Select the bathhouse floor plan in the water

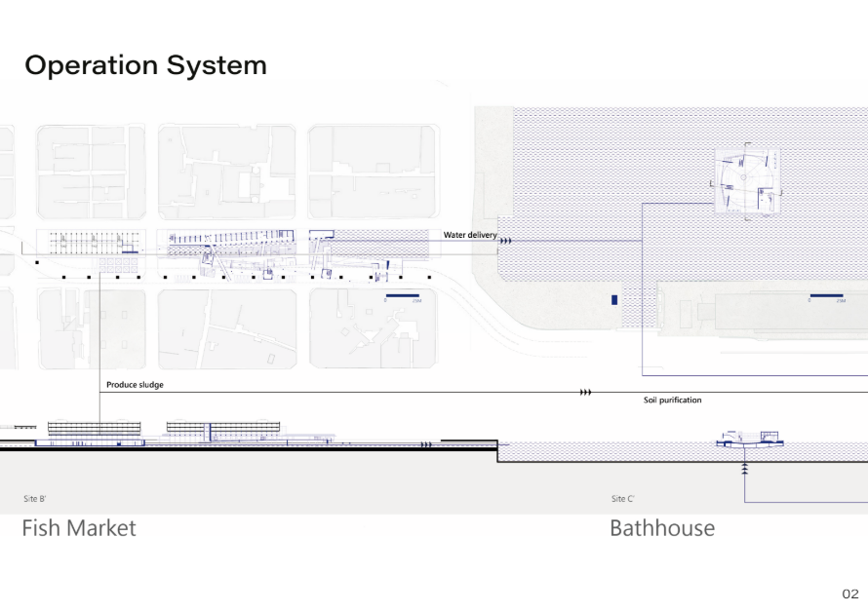[746, 181]
